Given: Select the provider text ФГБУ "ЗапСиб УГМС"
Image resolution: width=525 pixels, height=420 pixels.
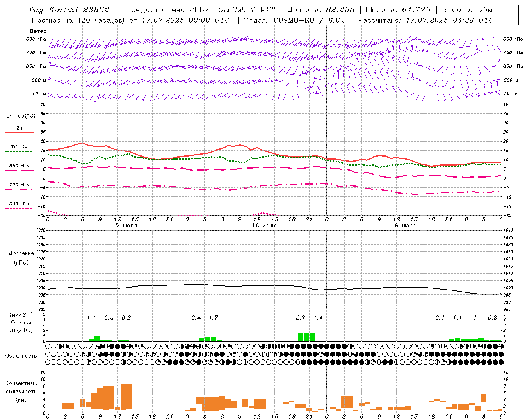Looking at the screenshot, I should [x=233, y=10].
